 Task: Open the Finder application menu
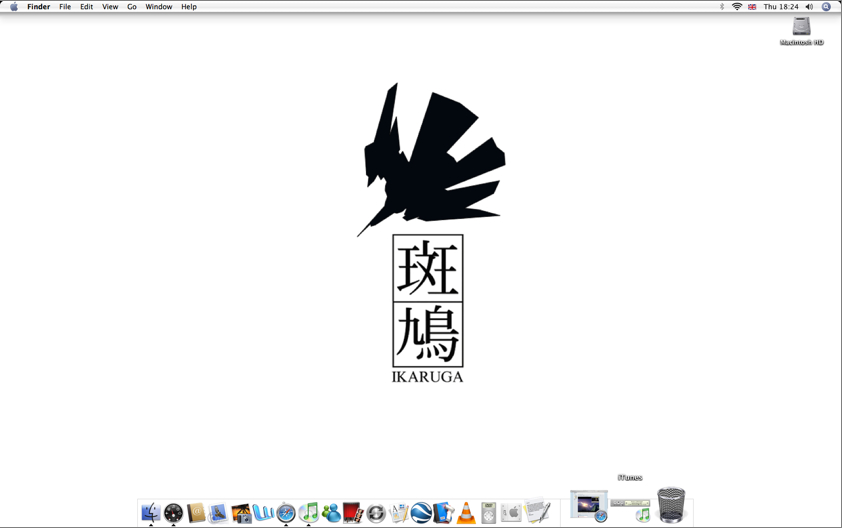point(39,7)
